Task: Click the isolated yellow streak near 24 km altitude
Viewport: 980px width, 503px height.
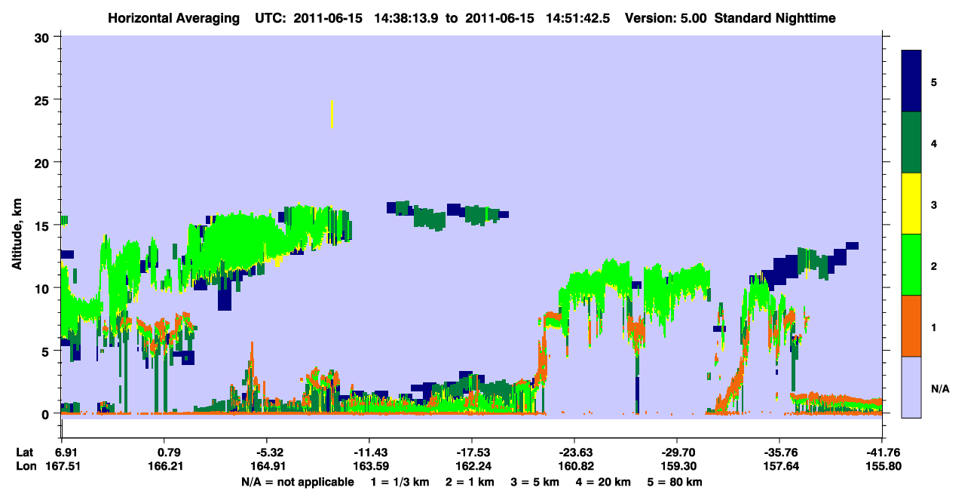Action: pyautogui.click(x=332, y=114)
